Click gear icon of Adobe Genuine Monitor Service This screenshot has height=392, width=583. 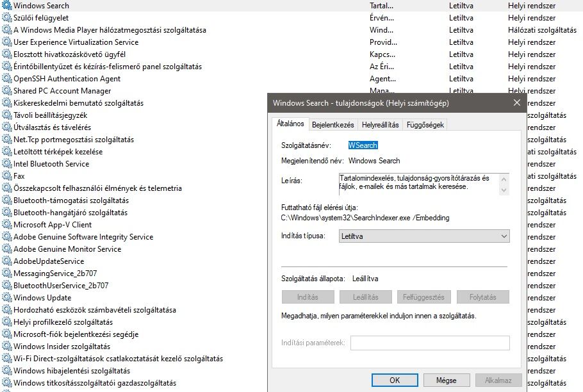[6, 249]
